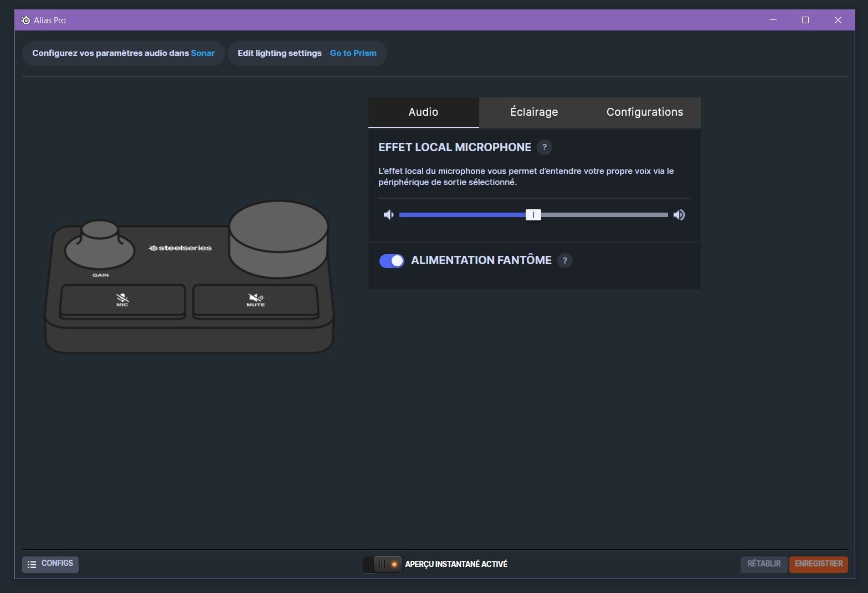Maximize the Alias Pro window
The width and height of the screenshot is (868, 593).
coord(805,20)
